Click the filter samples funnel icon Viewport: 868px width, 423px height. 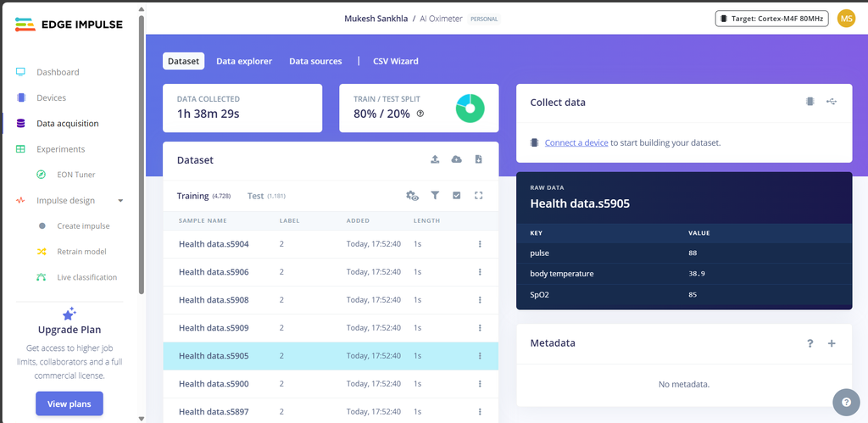pyautogui.click(x=435, y=196)
